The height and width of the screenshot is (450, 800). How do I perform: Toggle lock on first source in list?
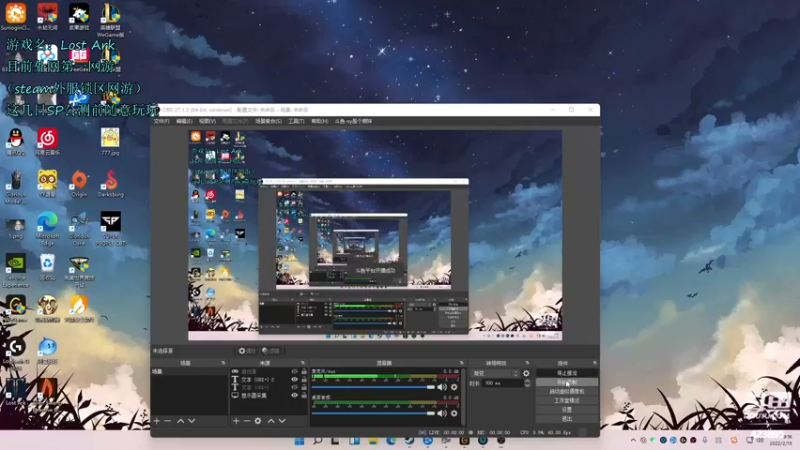click(x=304, y=372)
